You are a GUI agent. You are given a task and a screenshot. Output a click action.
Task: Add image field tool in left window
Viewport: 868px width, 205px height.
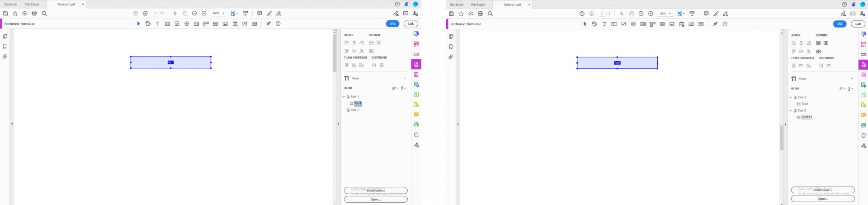click(225, 24)
